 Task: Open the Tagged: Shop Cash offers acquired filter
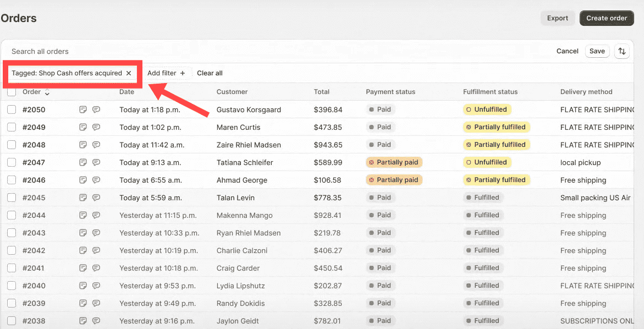pos(67,73)
